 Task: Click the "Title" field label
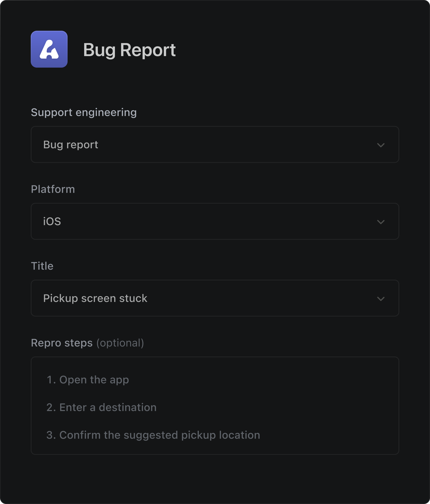(42, 266)
